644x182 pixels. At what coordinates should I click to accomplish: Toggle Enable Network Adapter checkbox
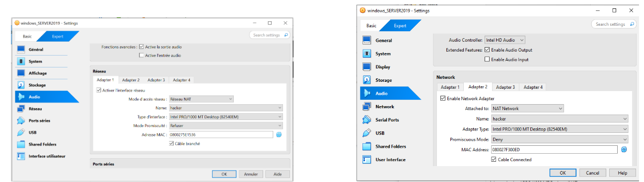[x=443, y=98]
